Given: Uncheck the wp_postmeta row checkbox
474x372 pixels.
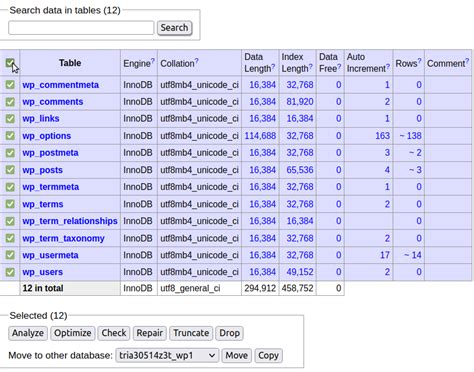Looking at the screenshot, I should click(x=10, y=153).
